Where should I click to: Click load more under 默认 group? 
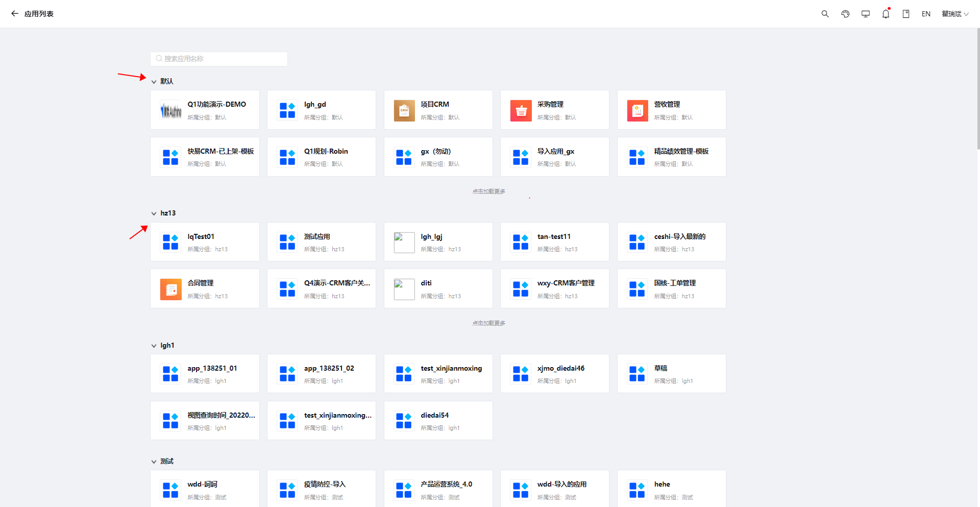(x=489, y=191)
